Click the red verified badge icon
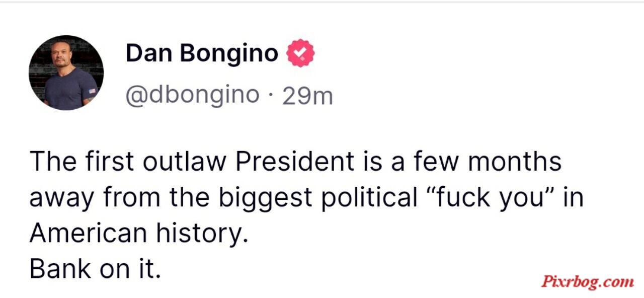 (x=300, y=53)
